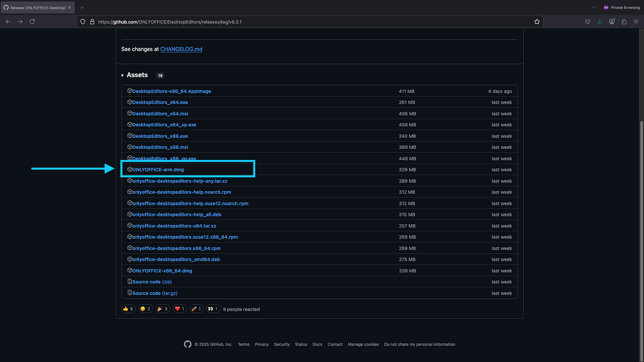Download DesktopEditors_x64_xp.exe
Image resolution: width=644 pixels, height=362 pixels.
click(x=164, y=125)
